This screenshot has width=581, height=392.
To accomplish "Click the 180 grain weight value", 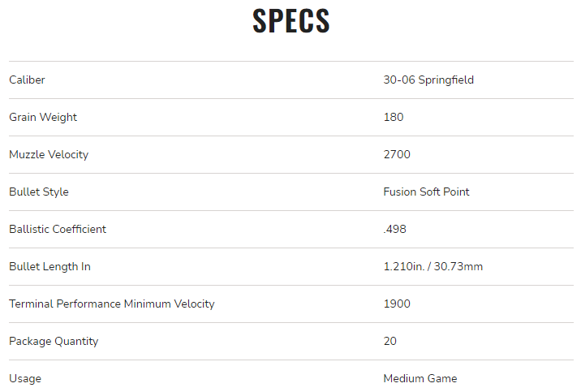I will (393, 117).
